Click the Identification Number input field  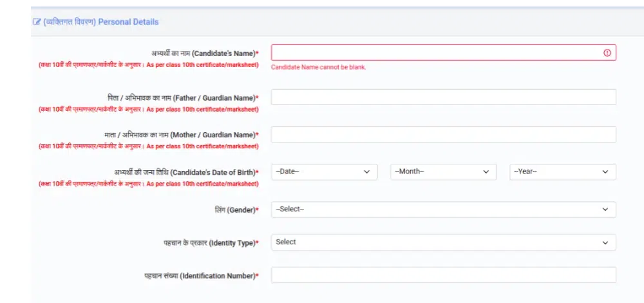tap(443, 275)
